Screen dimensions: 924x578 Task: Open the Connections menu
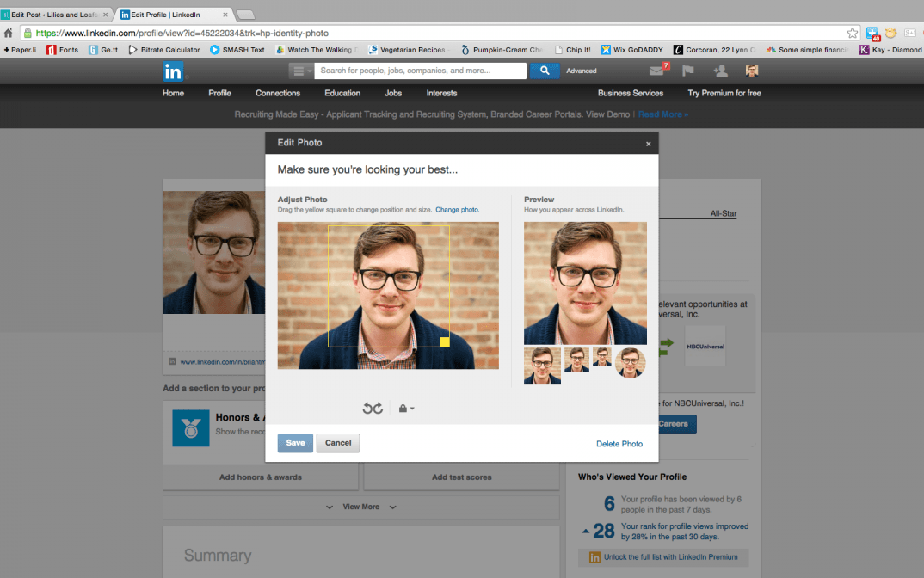click(x=278, y=93)
